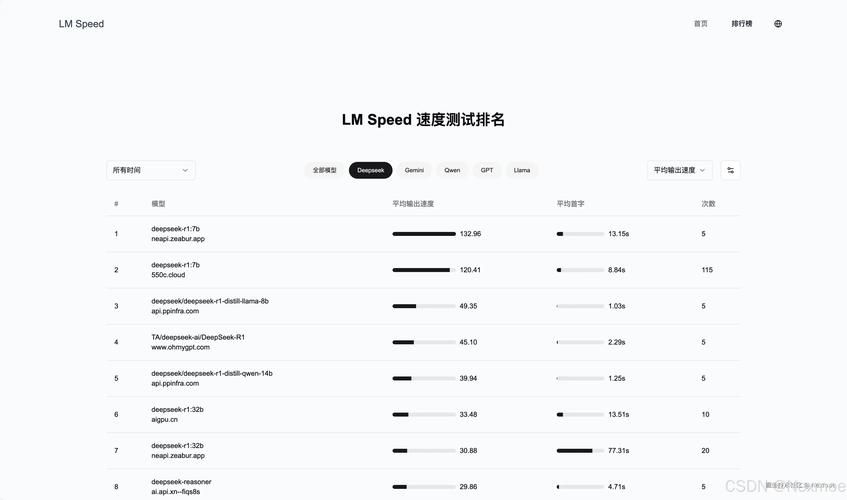Select the Llama filter tab
Viewport: 847px width, 500px height.
tap(522, 170)
